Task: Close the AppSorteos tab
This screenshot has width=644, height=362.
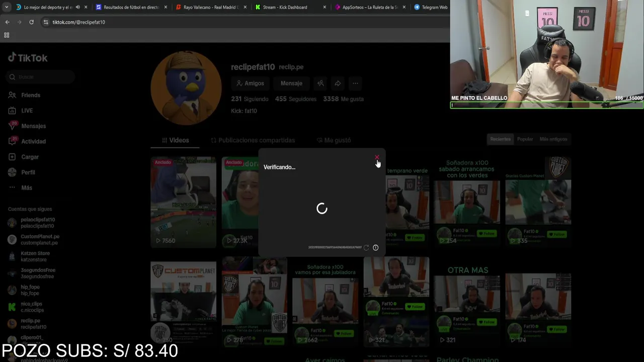Action: (x=404, y=7)
